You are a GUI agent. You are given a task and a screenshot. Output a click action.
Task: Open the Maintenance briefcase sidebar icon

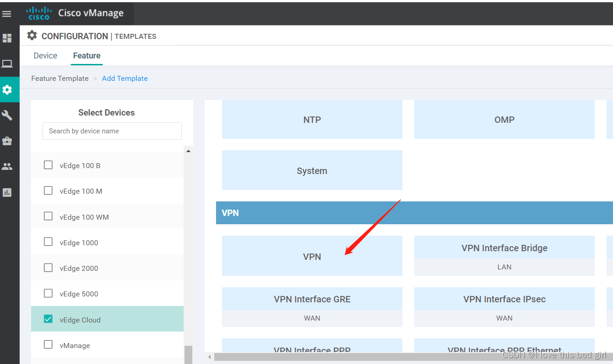point(7,141)
